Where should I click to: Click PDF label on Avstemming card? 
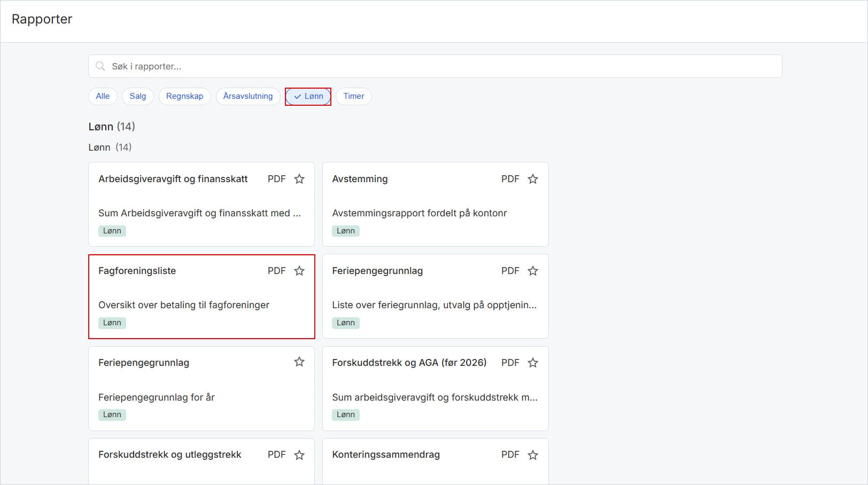pos(510,179)
